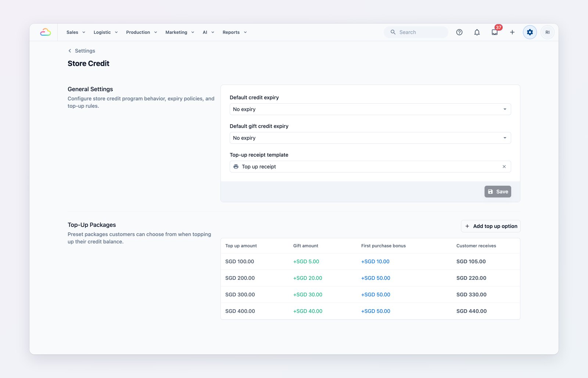Click the plus create icon in header
The image size is (588, 378).
tap(512, 32)
